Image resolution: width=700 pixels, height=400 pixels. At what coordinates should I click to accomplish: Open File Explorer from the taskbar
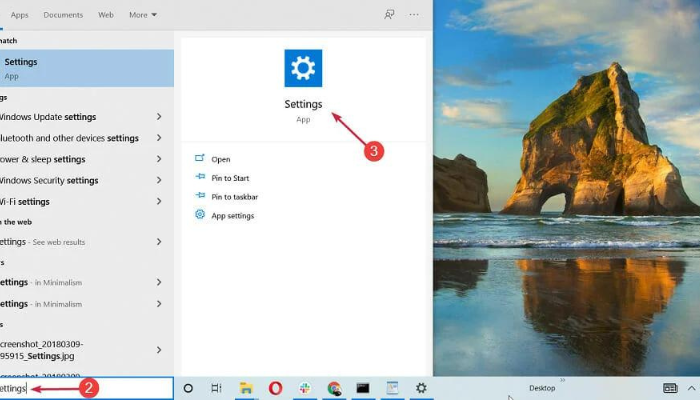[246, 388]
